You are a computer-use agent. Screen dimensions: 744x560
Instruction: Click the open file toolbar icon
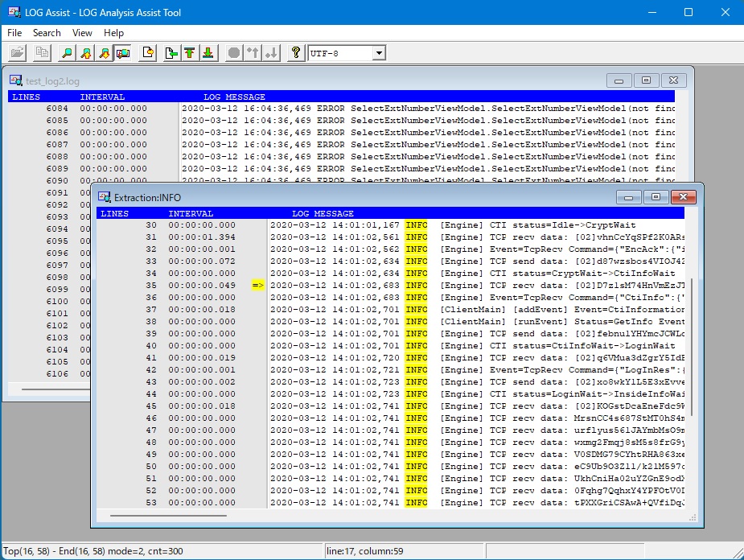pyautogui.click(x=17, y=53)
